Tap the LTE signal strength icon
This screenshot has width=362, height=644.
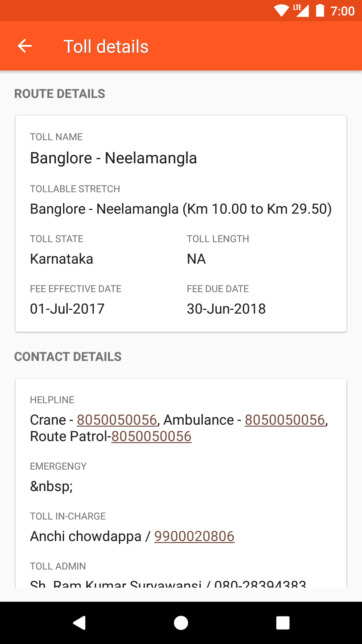pyautogui.click(x=301, y=11)
